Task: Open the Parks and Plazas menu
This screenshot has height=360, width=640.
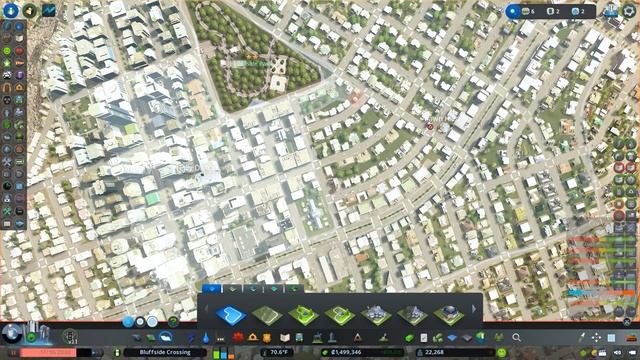Action: (x=317, y=338)
